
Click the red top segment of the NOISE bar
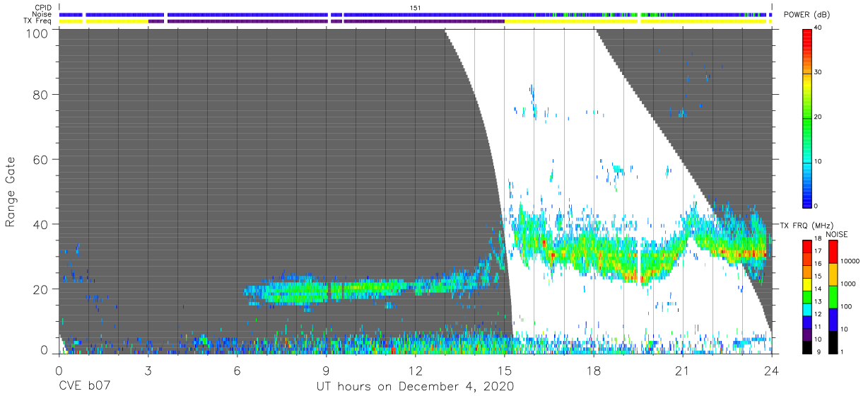(x=833, y=252)
